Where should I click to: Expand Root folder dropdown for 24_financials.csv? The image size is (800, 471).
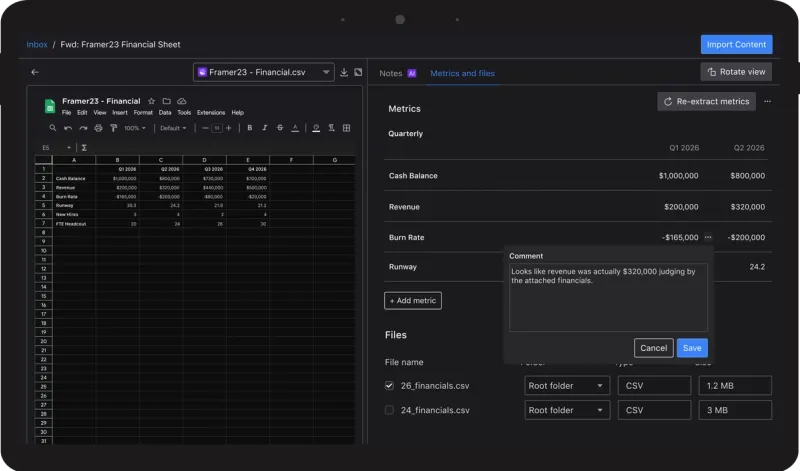click(x=566, y=410)
